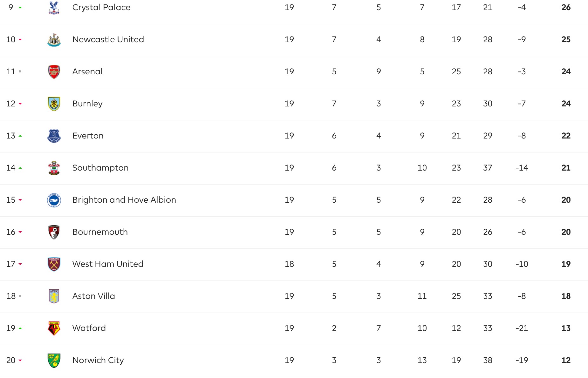
Task: Open the Crystal Palace team link
Action: pos(101,7)
